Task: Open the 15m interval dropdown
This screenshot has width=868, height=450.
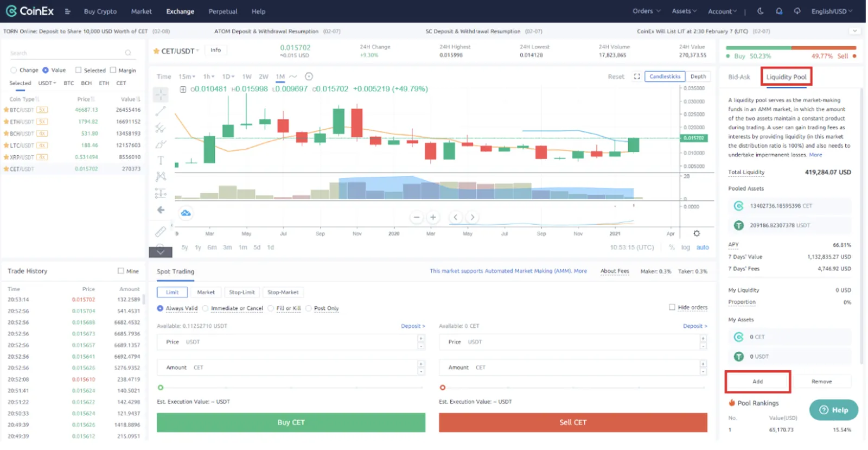Action: (x=187, y=77)
